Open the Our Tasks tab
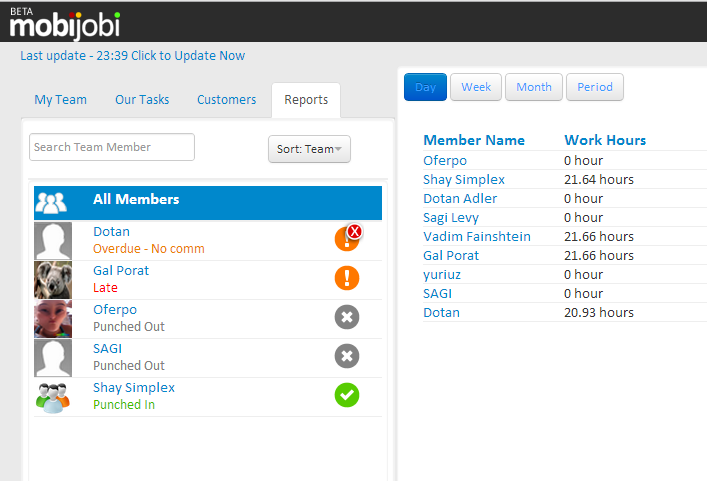Viewport: 707px width, 481px height. [x=142, y=100]
